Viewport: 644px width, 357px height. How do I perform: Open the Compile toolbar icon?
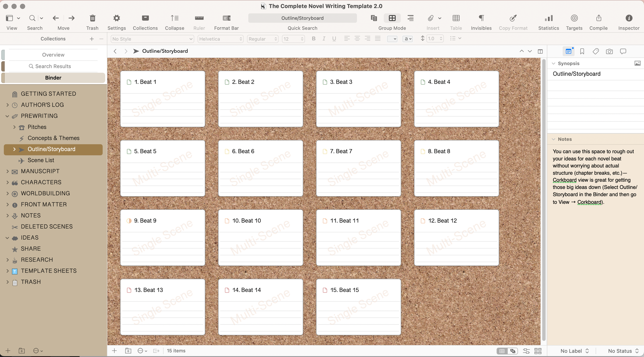598,18
